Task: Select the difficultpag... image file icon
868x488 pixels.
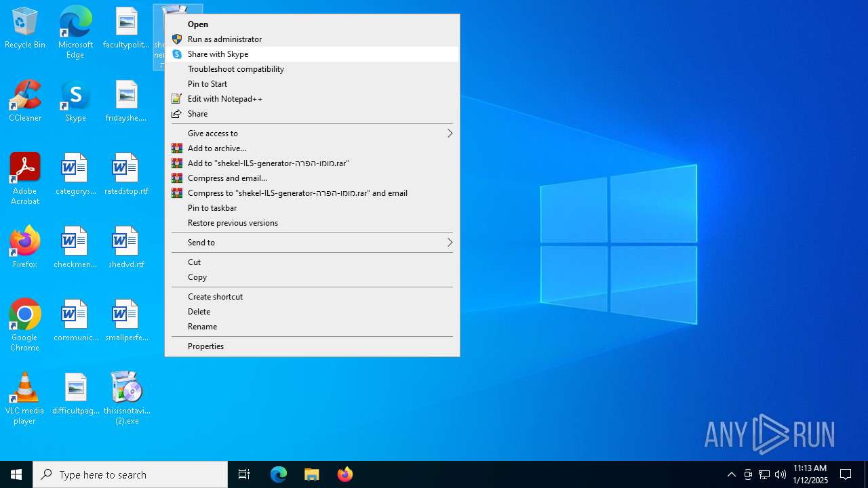Action: pyautogui.click(x=75, y=394)
